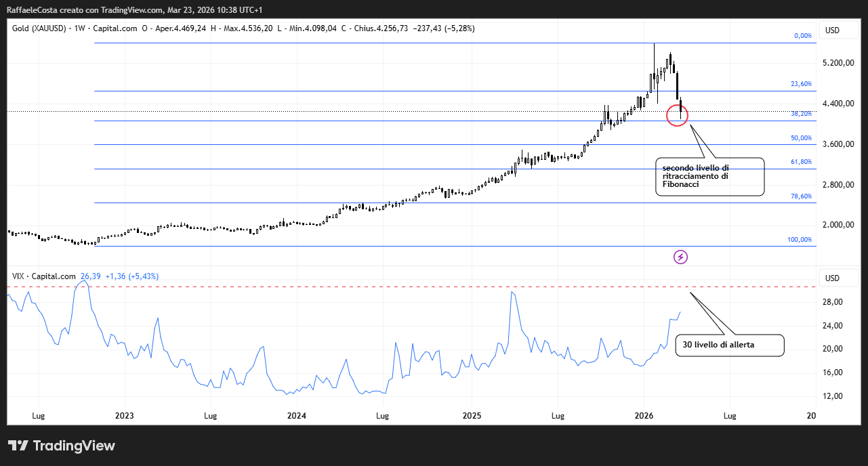Select the 100,00% Fibonacci level label
868x466 pixels.
click(799, 240)
